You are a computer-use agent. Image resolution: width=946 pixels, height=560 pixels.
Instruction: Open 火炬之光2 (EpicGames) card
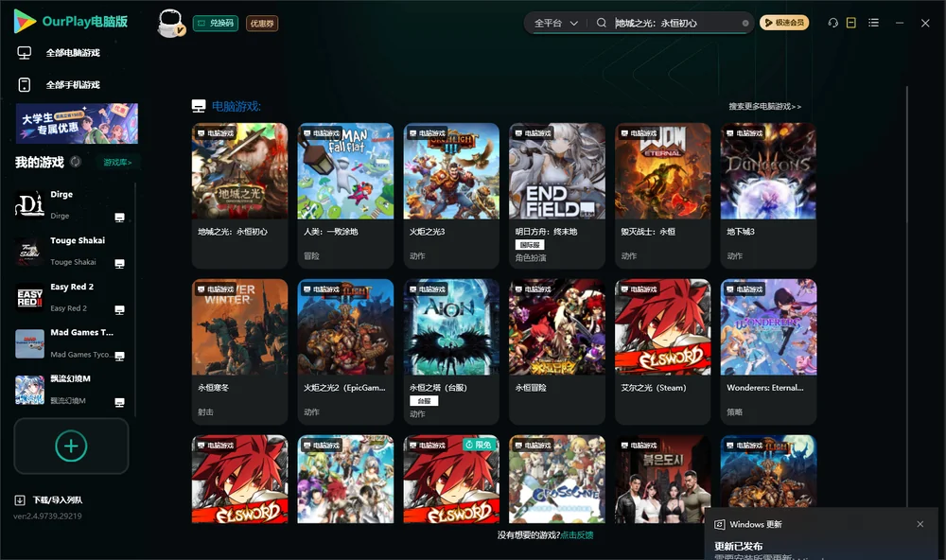tap(345, 351)
